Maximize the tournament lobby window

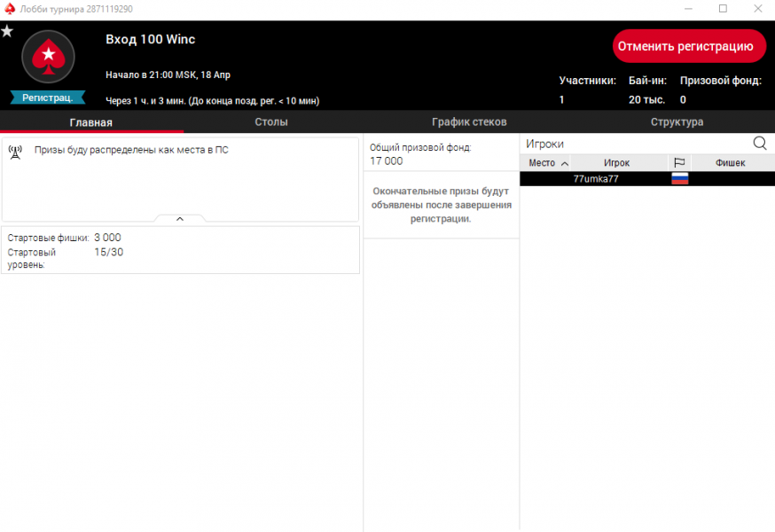(723, 9)
